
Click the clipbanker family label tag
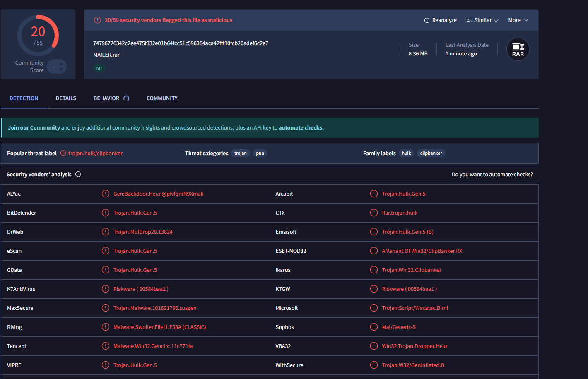tap(431, 153)
